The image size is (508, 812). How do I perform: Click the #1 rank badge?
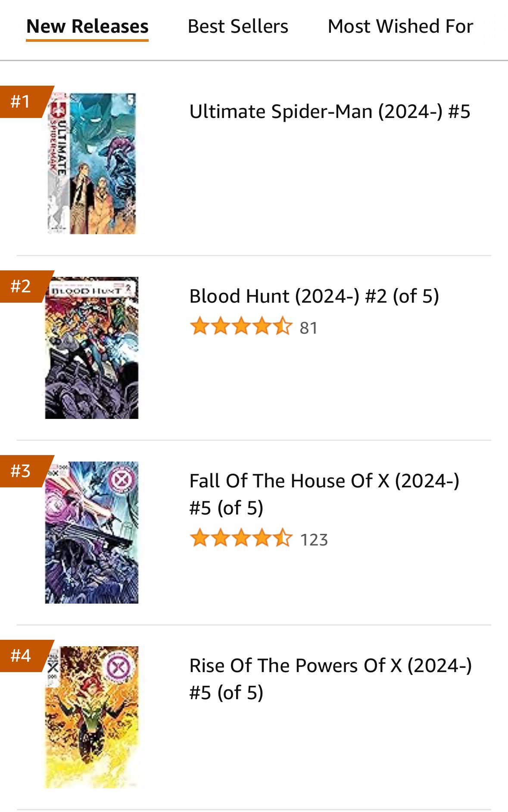click(x=22, y=102)
